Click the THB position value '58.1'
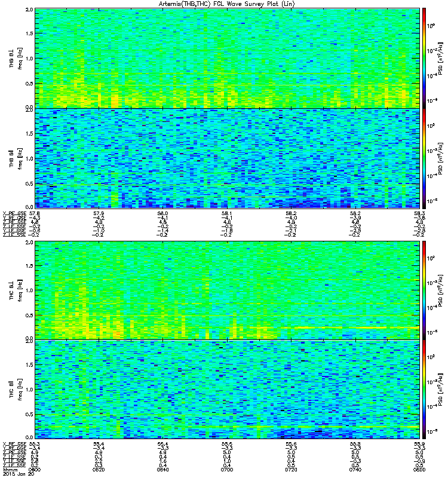This screenshot has height=478, width=448. [x=227, y=214]
